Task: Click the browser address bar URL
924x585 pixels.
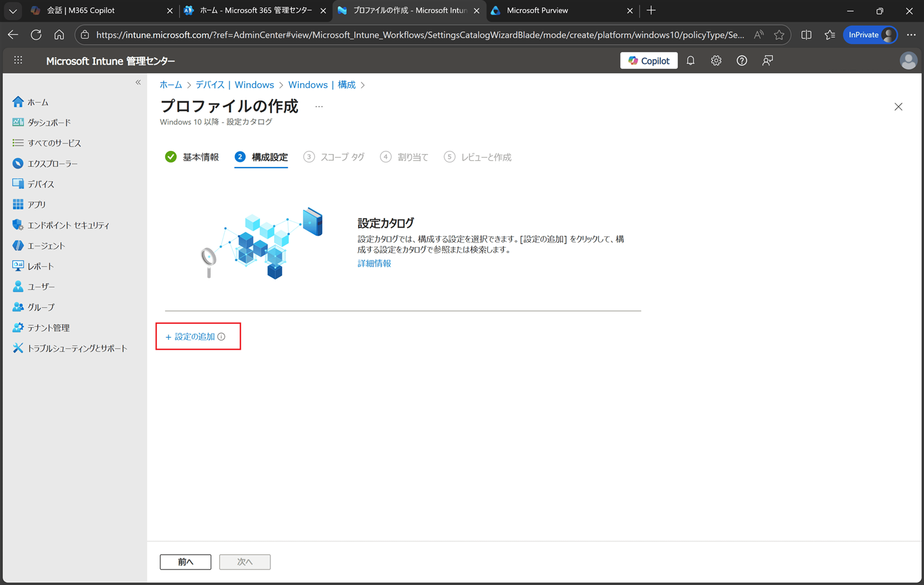Action: click(x=420, y=35)
